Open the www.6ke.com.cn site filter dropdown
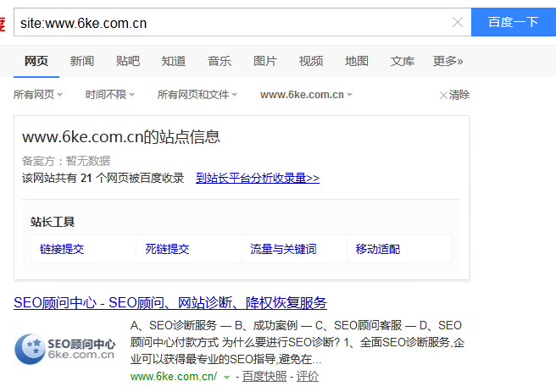556x392 pixels. 306,95
